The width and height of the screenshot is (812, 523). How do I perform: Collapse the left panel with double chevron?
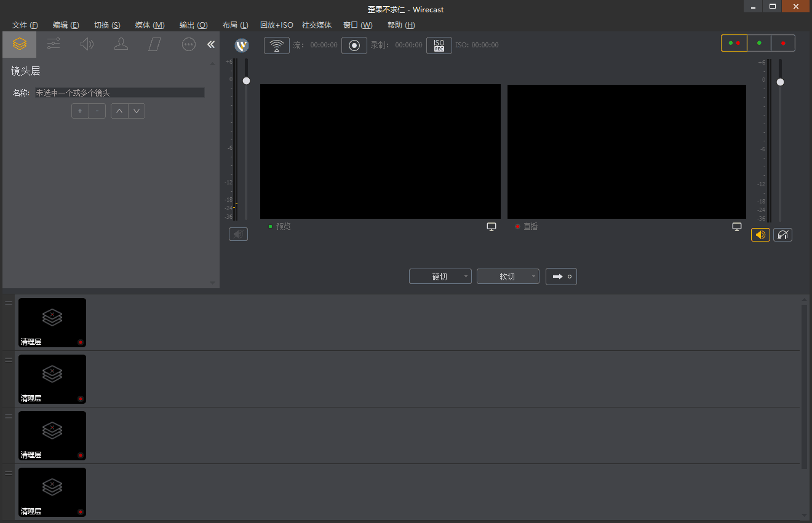click(x=211, y=44)
